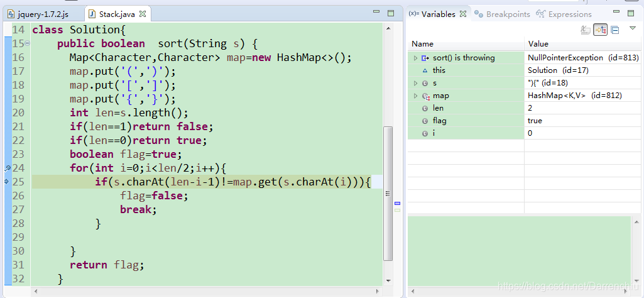This screenshot has height=298, width=644.
Task: Click the editor horizontal scrollbar left arrow
Action: pyautogui.click(x=36, y=291)
